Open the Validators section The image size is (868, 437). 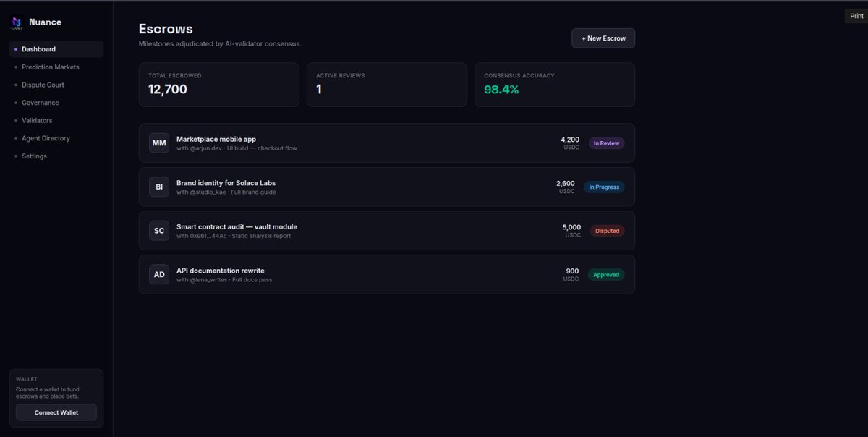[x=56, y=120]
